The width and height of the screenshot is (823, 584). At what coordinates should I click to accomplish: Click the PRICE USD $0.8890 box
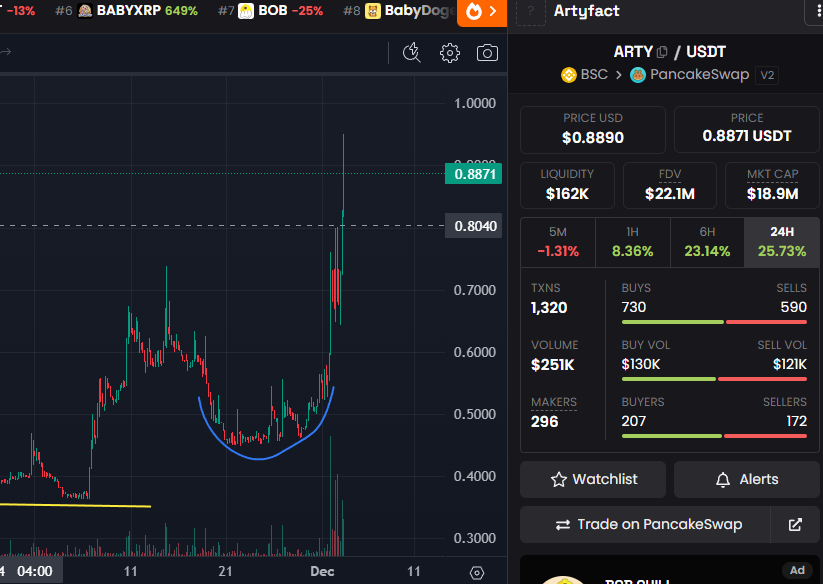[593, 130]
